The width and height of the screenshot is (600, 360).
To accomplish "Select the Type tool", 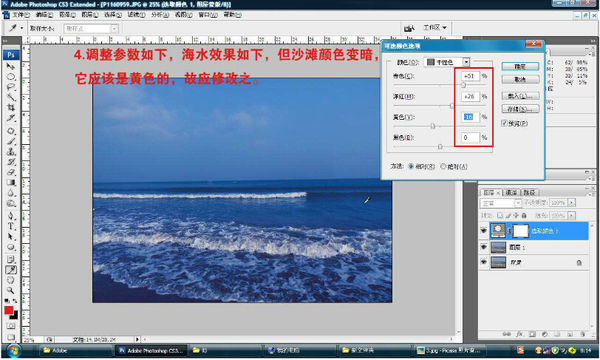I will coord(11,226).
